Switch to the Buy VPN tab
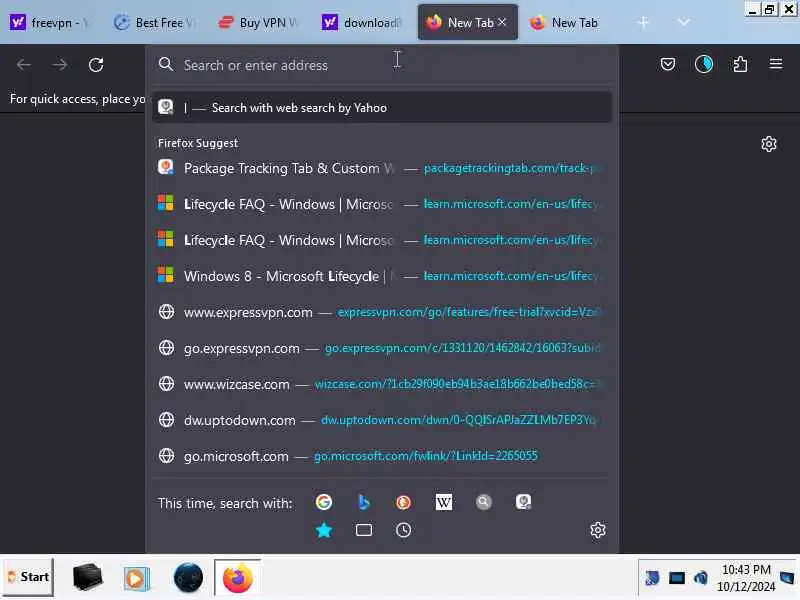The height and width of the screenshot is (600, 800). [260, 22]
